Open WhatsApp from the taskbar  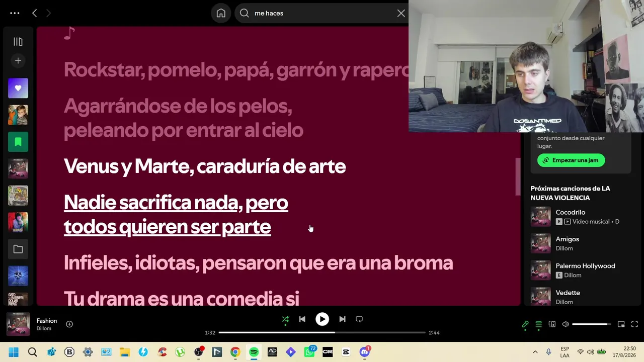(309, 352)
